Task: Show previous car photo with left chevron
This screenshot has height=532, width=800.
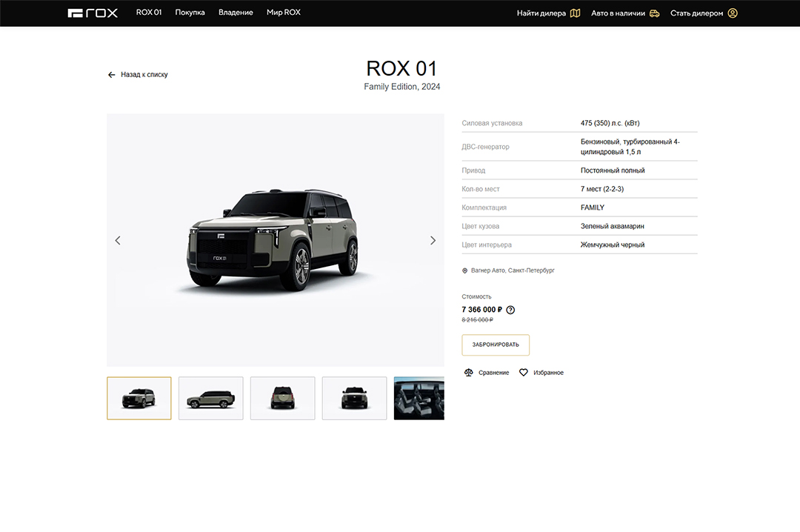Action: (x=118, y=240)
